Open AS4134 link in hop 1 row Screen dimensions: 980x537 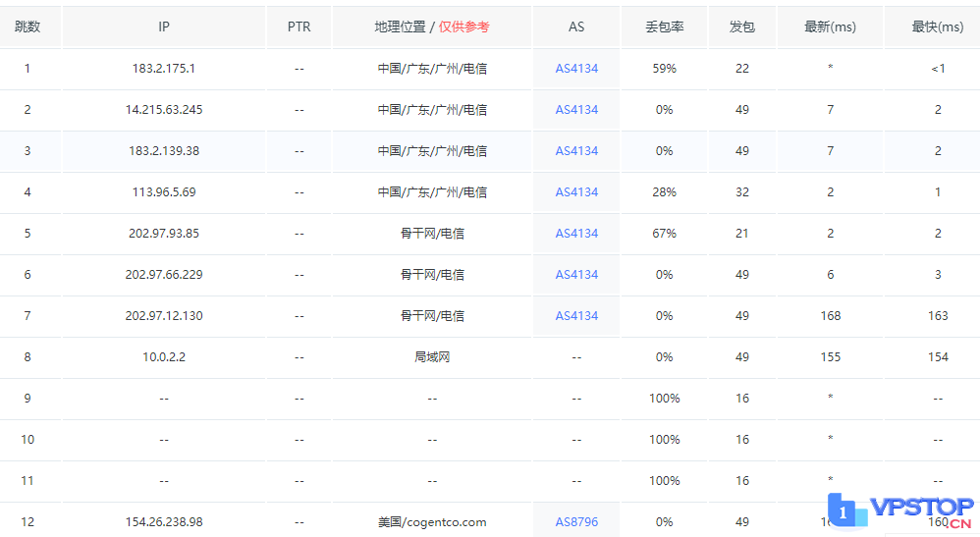pyautogui.click(x=576, y=69)
